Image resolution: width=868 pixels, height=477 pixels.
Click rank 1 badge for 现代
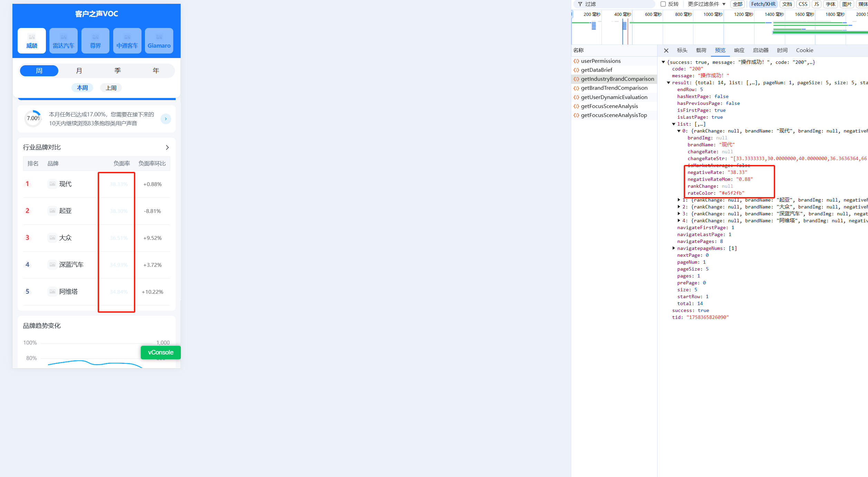coord(28,184)
